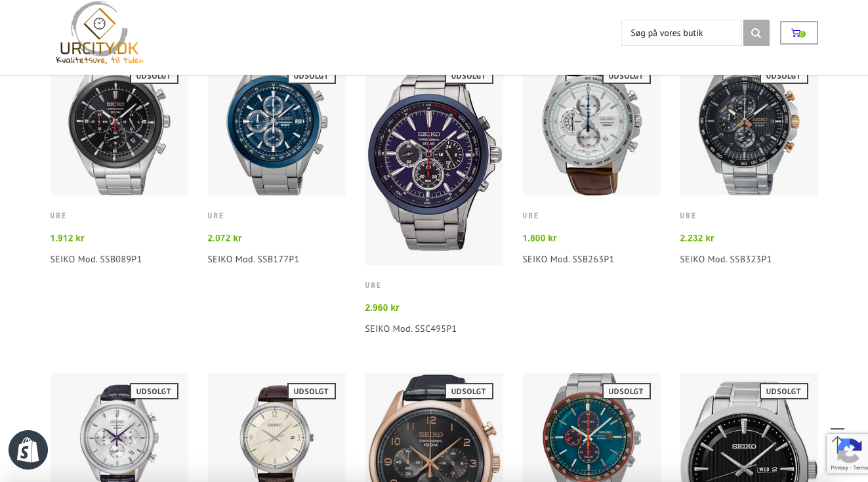Click the search magnifier icon button

click(756, 33)
